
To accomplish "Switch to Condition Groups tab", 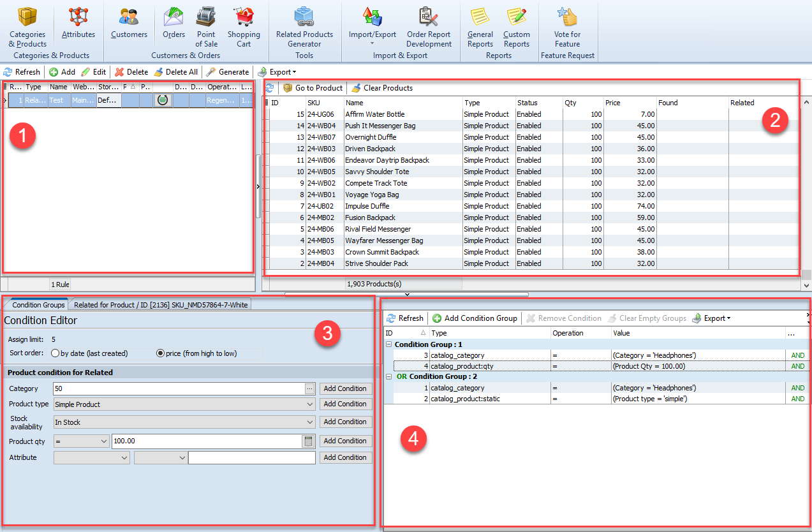I will tap(38, 305).
